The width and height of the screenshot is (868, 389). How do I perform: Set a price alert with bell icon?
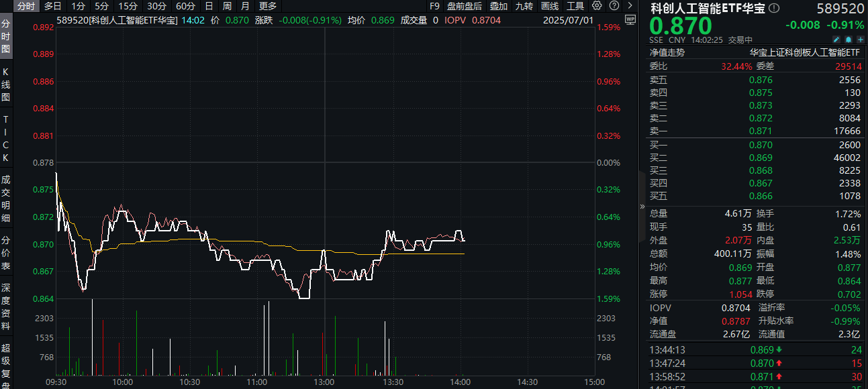pos(849,40)
